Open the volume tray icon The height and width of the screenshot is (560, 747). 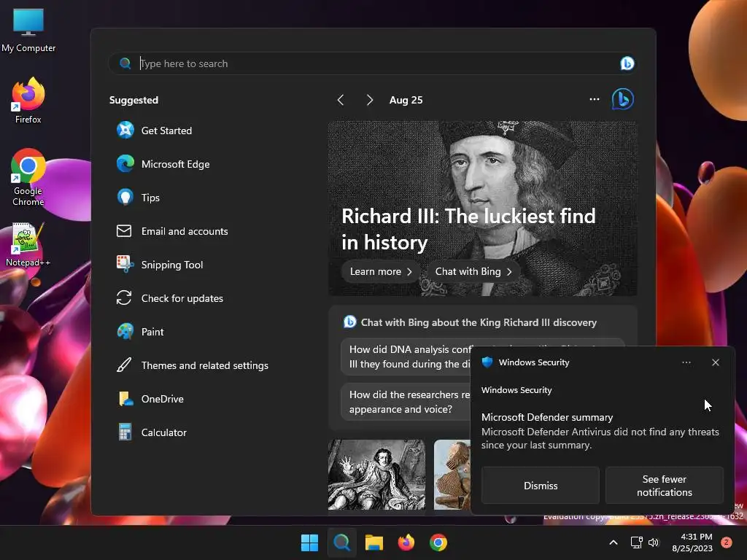click(x=654, y=542)
